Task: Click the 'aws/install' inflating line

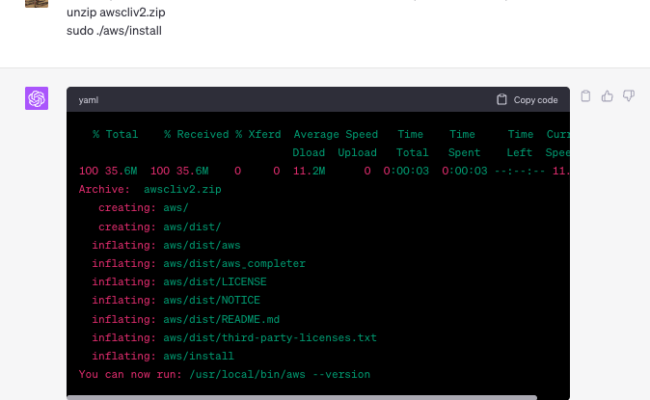Action: (163, 356)
